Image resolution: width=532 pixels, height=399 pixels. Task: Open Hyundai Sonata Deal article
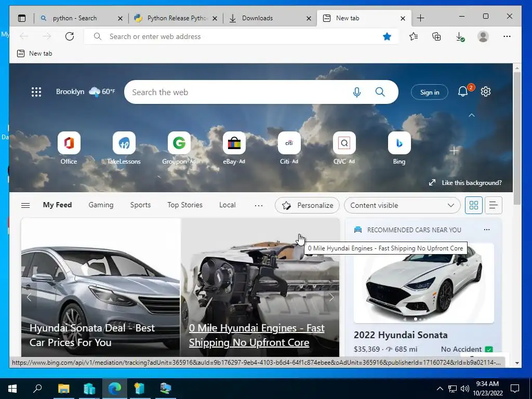[x=92, y=335]
